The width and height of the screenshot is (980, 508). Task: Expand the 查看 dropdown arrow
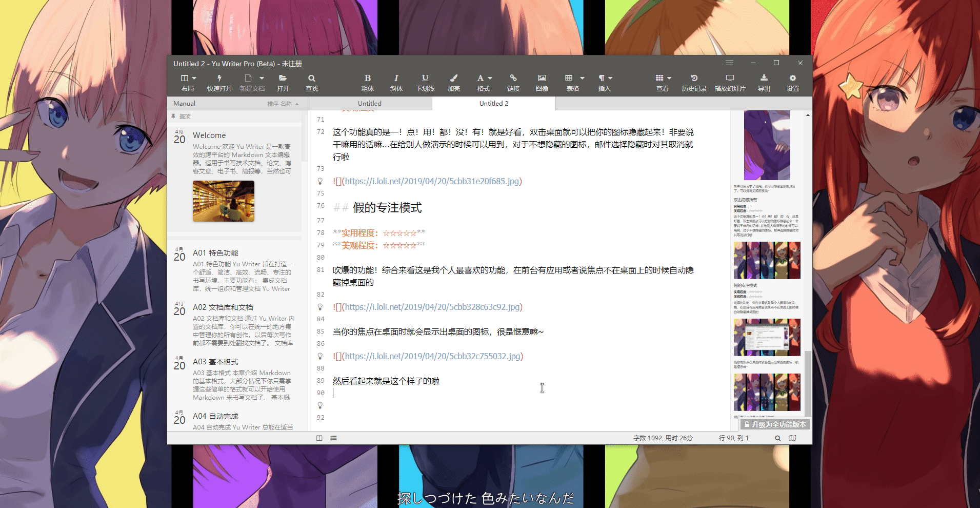tap(669, 78)
